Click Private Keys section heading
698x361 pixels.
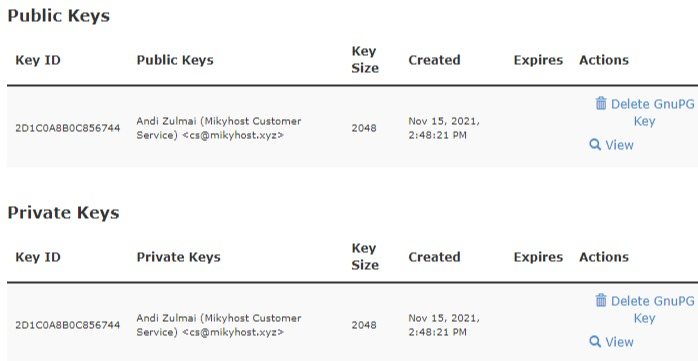pyautogui.click(x=63, y=213)
